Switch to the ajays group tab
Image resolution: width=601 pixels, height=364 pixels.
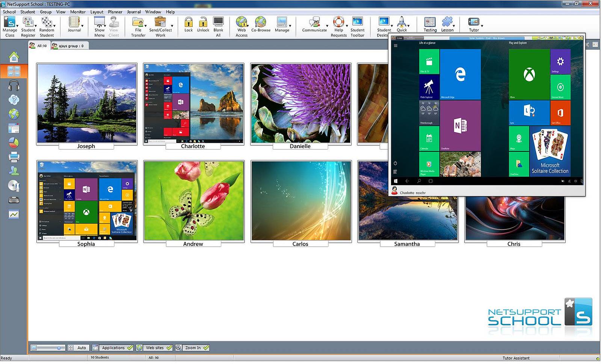tap(68, 46)
